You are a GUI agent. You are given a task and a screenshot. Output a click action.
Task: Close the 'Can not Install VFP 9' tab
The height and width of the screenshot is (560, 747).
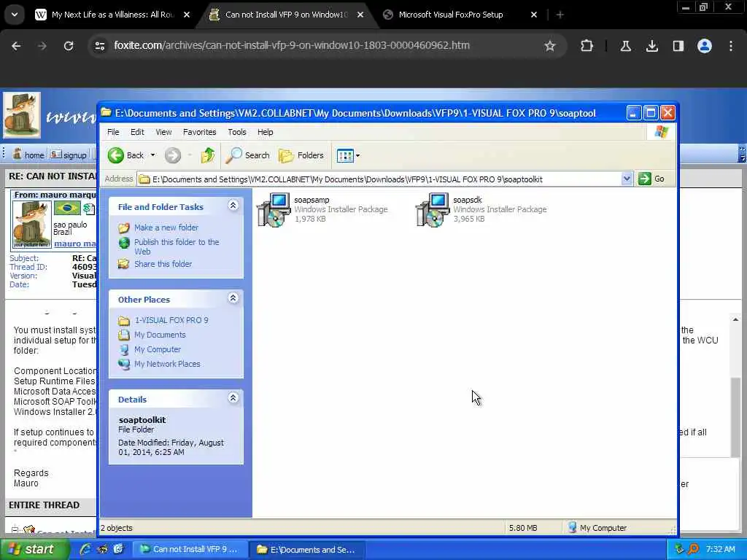coord(360,15)
